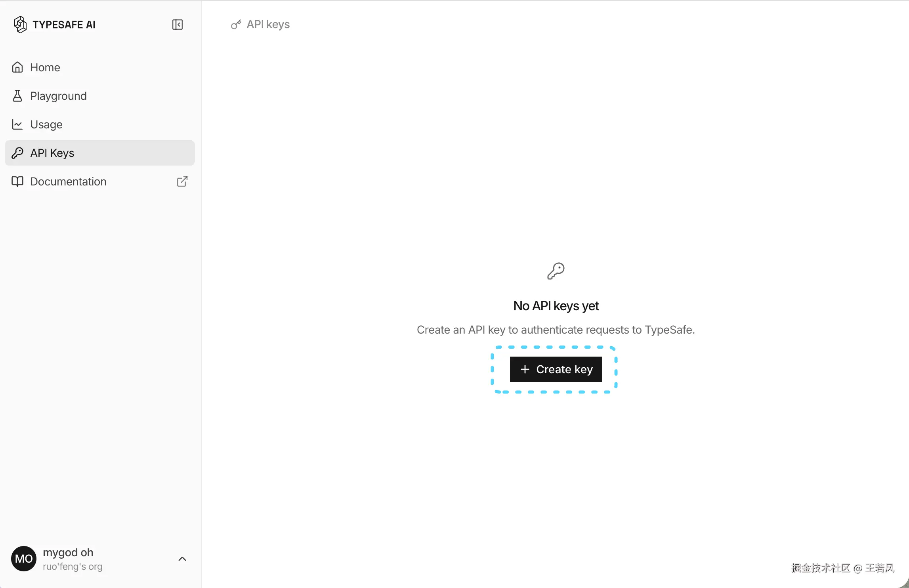This screenshot has height=588, width=909.
Task: Navigate to Usage
Action: [100, 124]
